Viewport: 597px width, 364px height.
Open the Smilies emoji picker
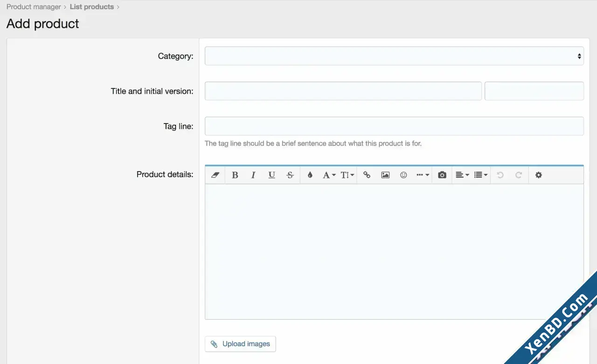(x=403, y=175)
